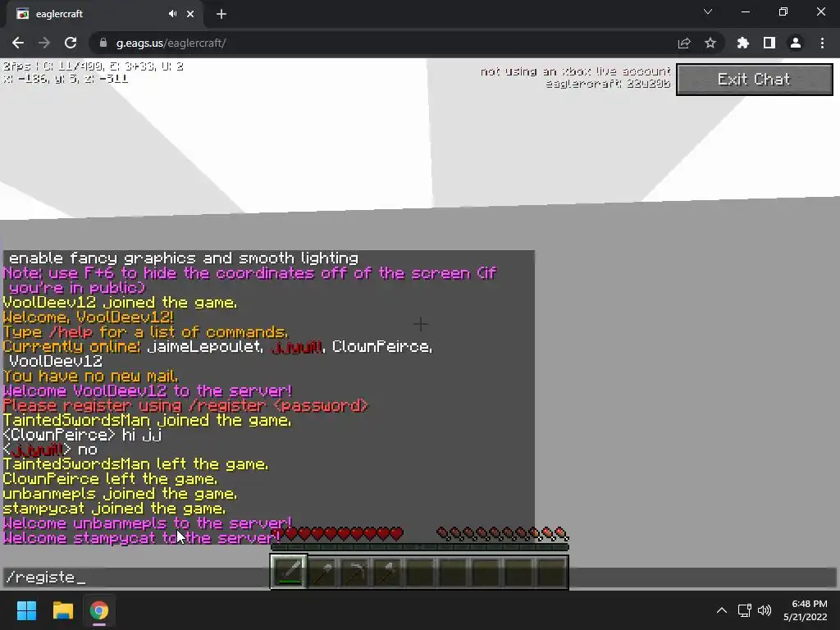Click the 'enable fancy graphics and smooth lighting' line

point(184,258)
